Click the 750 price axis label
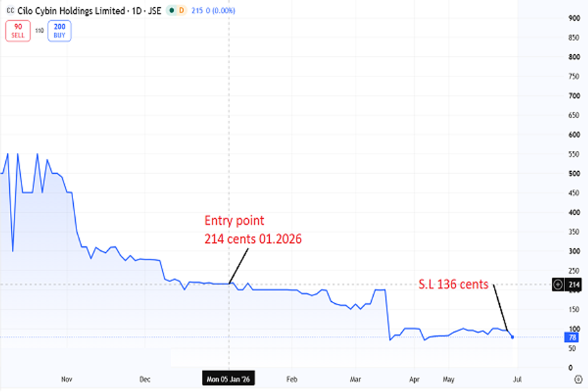Image resolution: width=588 pixels, height=392 pixels. pos(574,76)
